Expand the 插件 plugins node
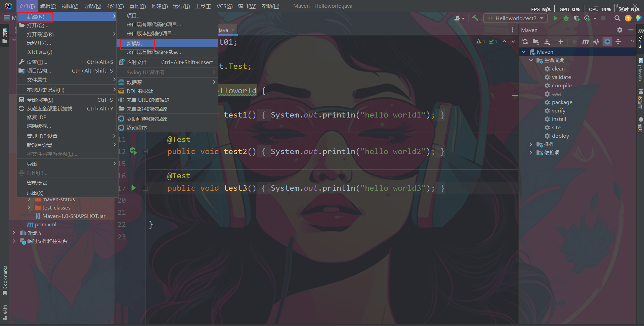644x326 pixels. click(531, 144)
